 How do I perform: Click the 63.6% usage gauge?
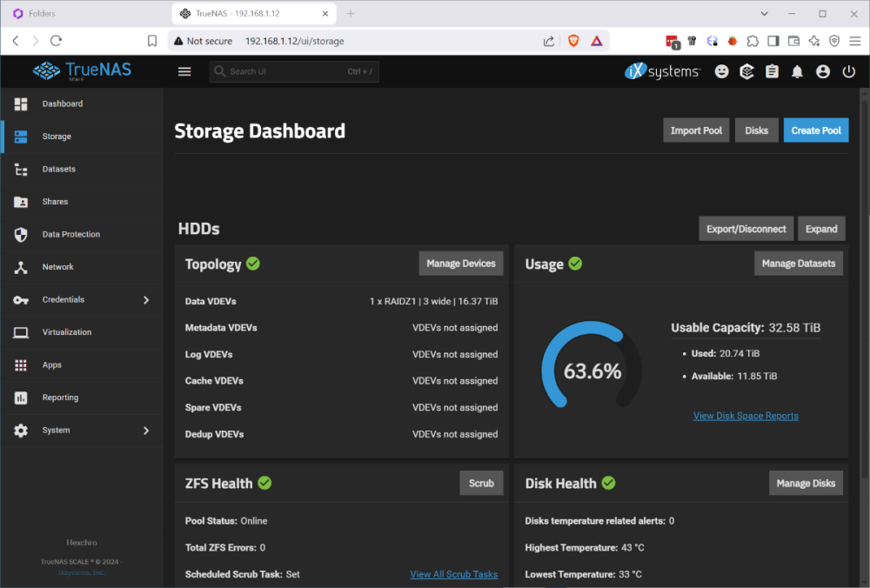pyautogui.click(x=592, y=371)
